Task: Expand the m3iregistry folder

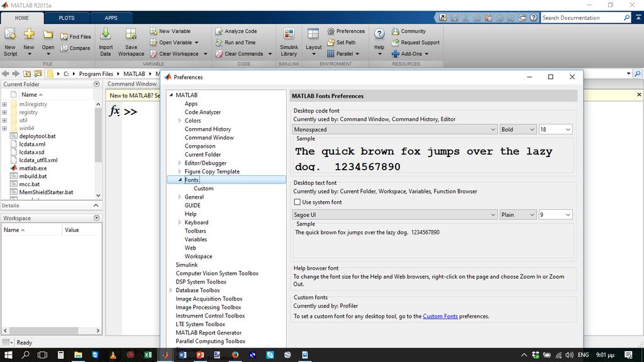Action: (4, 104)
